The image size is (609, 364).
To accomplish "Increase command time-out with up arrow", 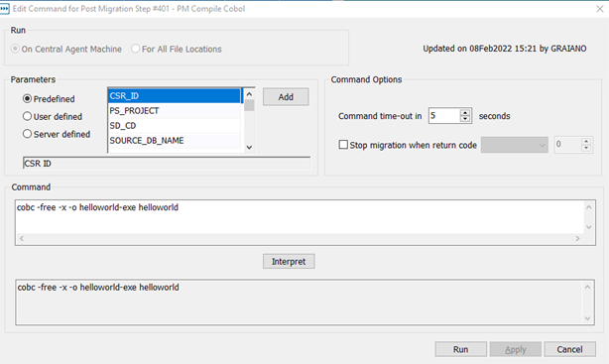I will 465,112.
